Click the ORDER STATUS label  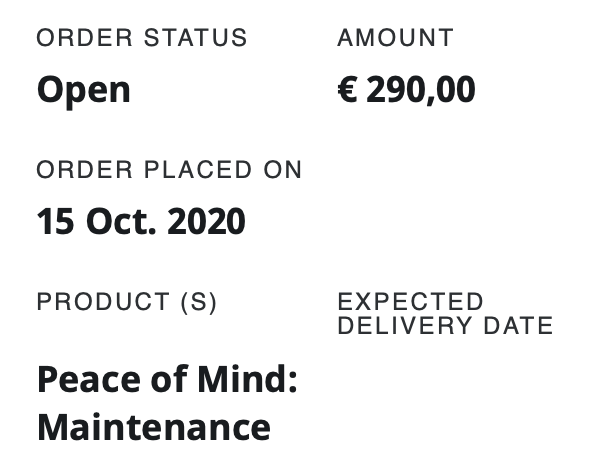[142, 38]
